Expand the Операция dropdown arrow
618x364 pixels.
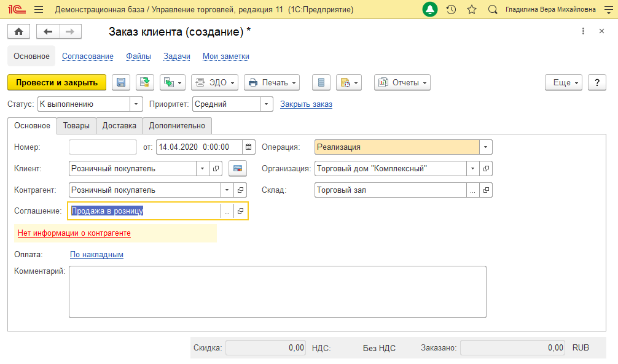point(485,147)
